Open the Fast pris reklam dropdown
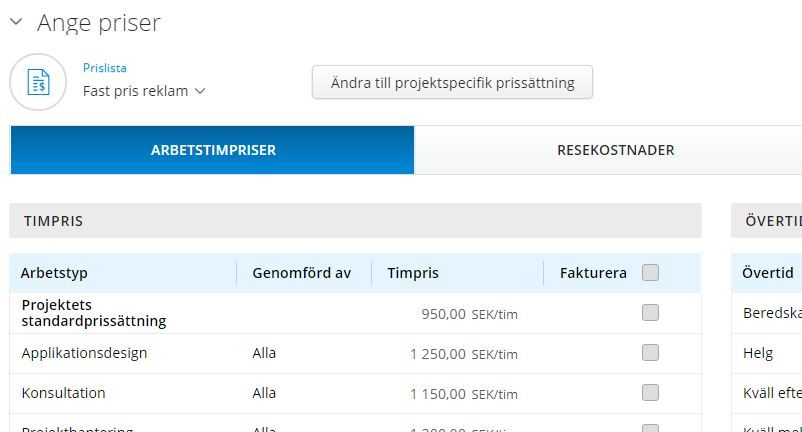This screenshot has width=802, height=432. (143, 91)
